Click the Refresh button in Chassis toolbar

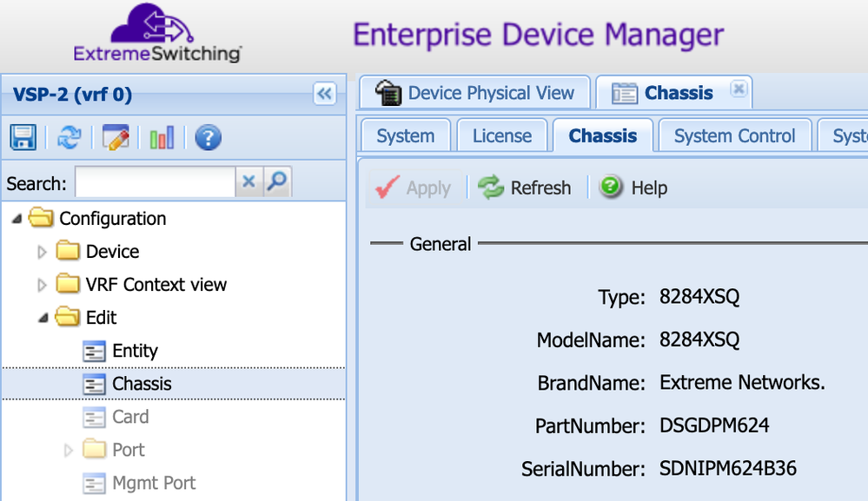tap(524, 188)
